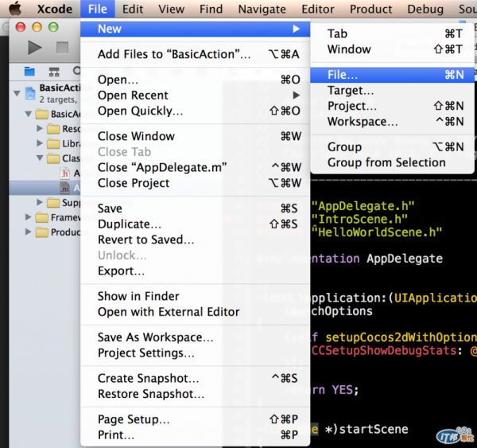Open the Debug menu

click(425, 9)
